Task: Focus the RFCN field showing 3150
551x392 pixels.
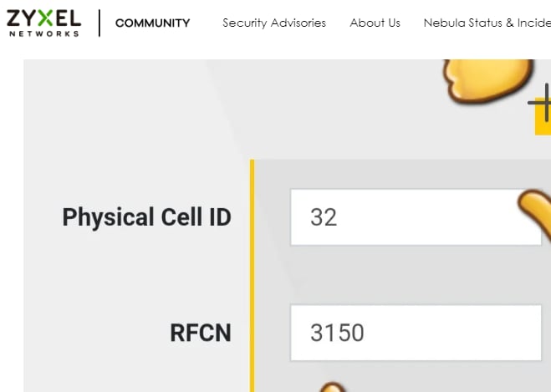Action: [x=416, y=333]
